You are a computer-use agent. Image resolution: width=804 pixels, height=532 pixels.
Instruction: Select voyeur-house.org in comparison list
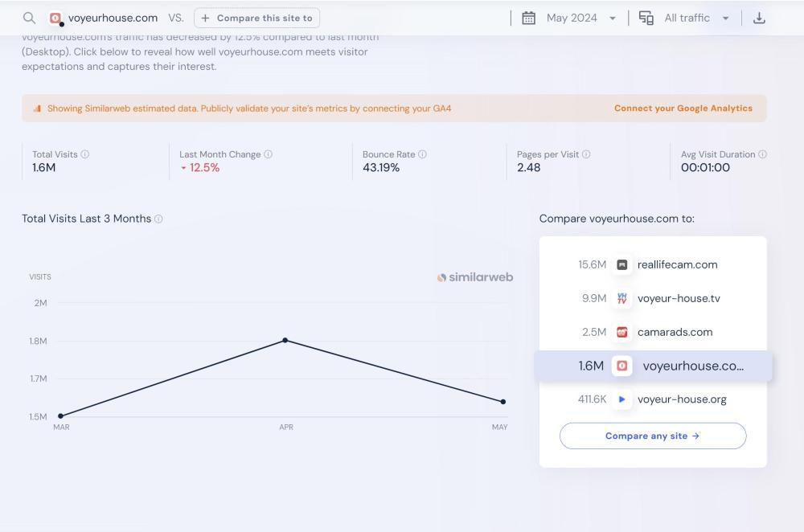(x=681, y=399)
